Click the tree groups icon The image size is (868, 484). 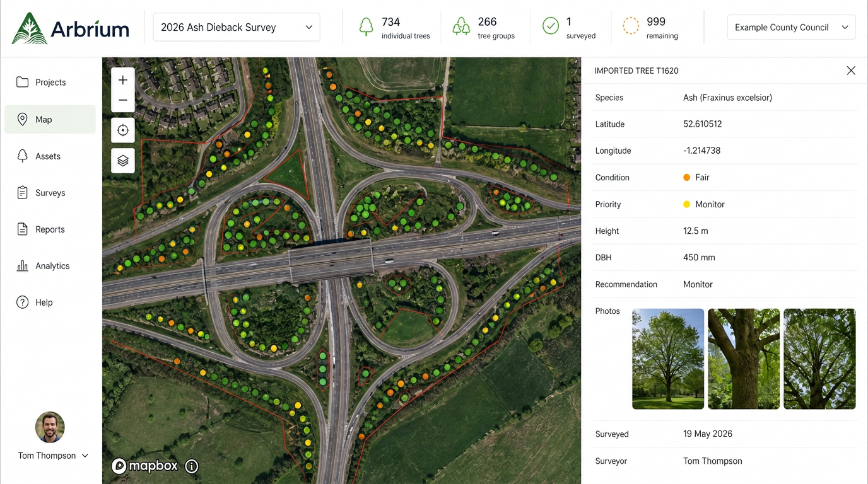[461, 26]
